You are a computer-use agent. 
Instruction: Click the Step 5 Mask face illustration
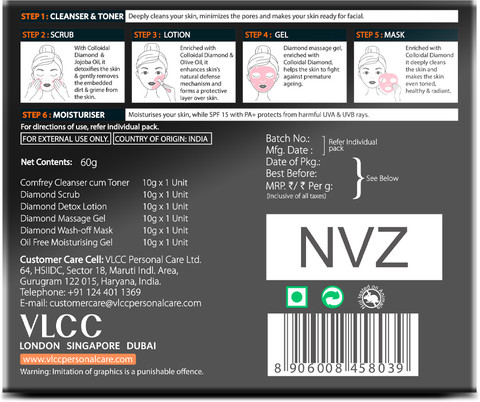[x=379, y=72]
